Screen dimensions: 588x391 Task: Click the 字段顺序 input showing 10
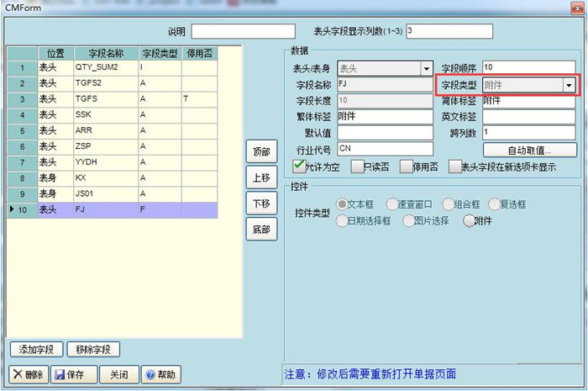pyautogui.click(x=528, y=67)
